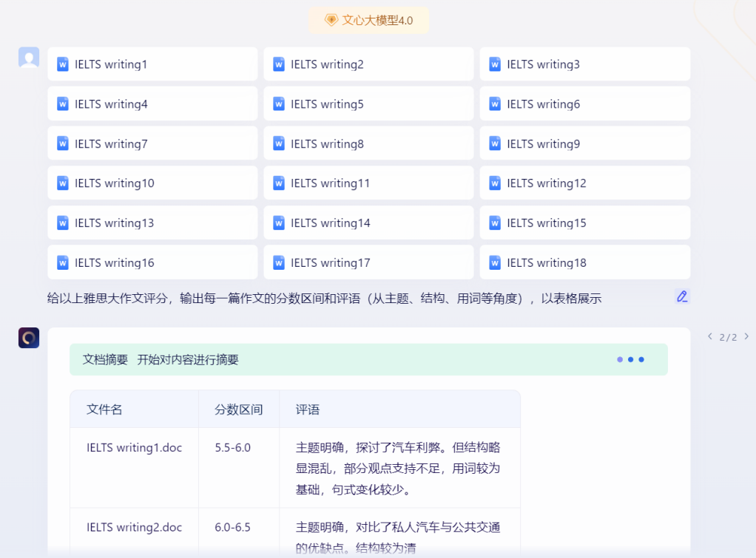Edit the prompt with the pencil icon

click(x=682, y=296)
